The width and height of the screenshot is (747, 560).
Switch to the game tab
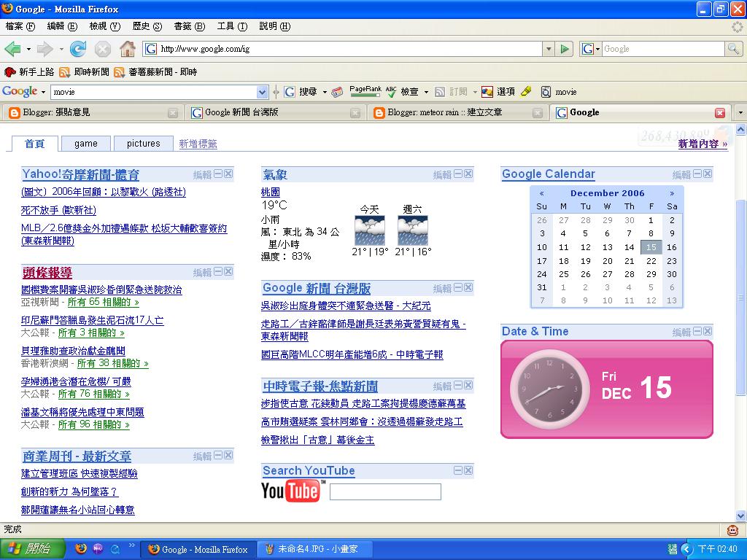point(86,144)
